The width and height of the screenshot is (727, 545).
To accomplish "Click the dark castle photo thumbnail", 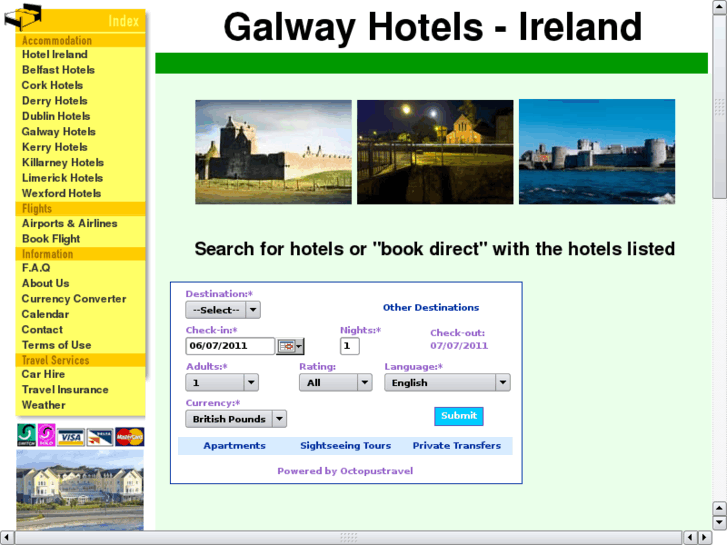I will 273,152.
